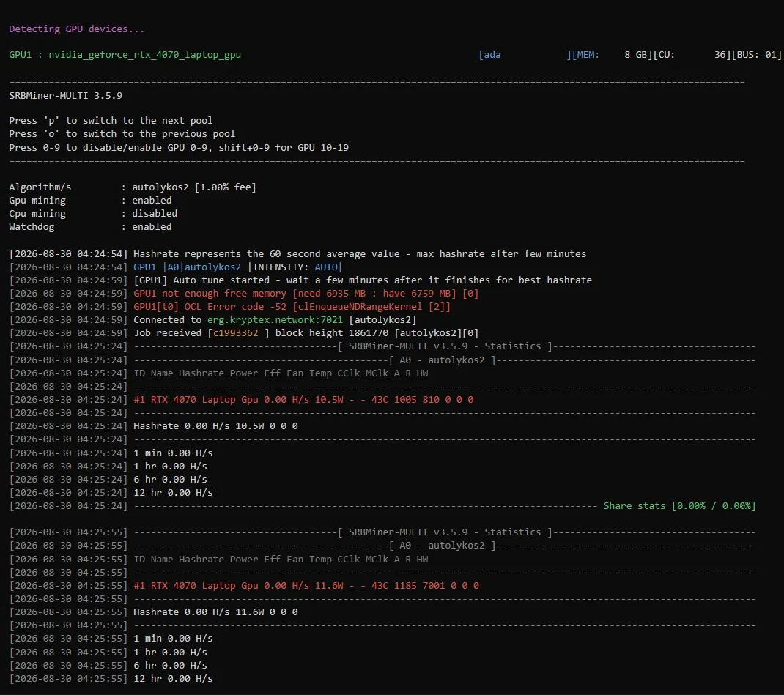This screenshot has width=784, height=695.
Task: Click the 'Share stats [0.00% / 0.00%]' text
Action: tap(679, 505)
